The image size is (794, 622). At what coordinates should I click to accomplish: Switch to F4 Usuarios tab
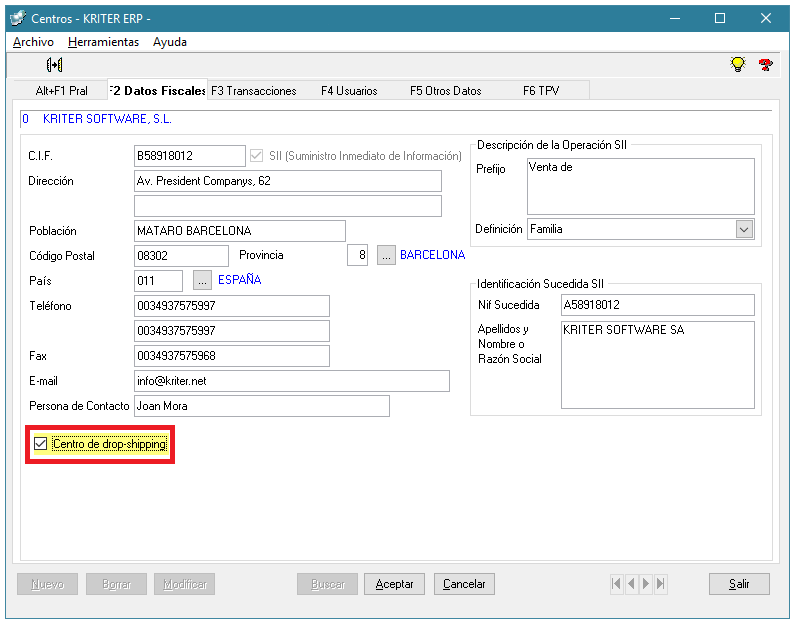(x=349, y=91)
